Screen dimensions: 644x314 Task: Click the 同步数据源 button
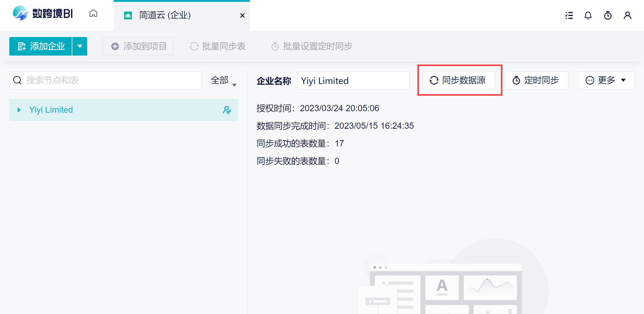[459, 80]
